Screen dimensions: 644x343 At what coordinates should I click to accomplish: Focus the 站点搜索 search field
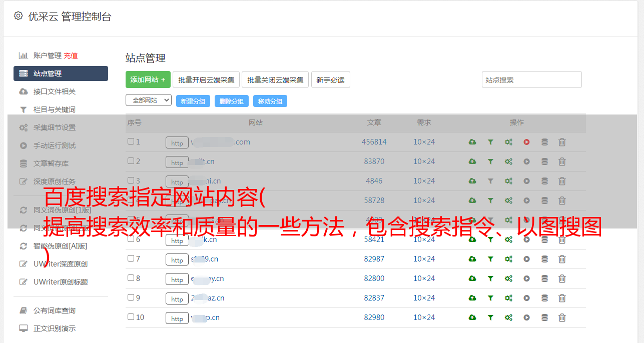[531, 79]
